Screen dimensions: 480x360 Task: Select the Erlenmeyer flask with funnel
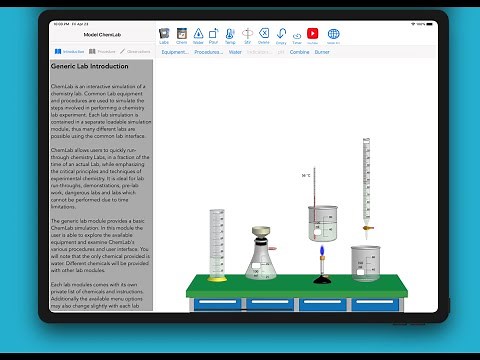[x=261, y=253]
